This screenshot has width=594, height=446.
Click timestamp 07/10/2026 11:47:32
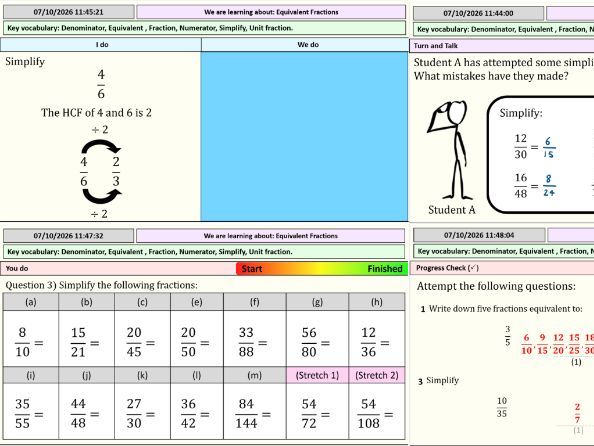coord(69,236)
